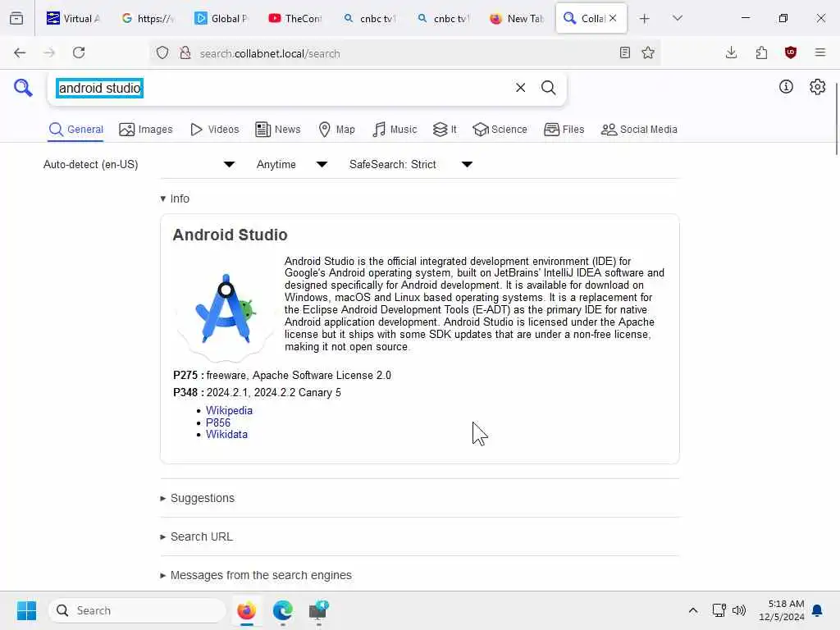Open the notifications bell icon
Image resolution: width=840 pixels, height=630 pixels.
pyautogui.click(x=817, y=610)
